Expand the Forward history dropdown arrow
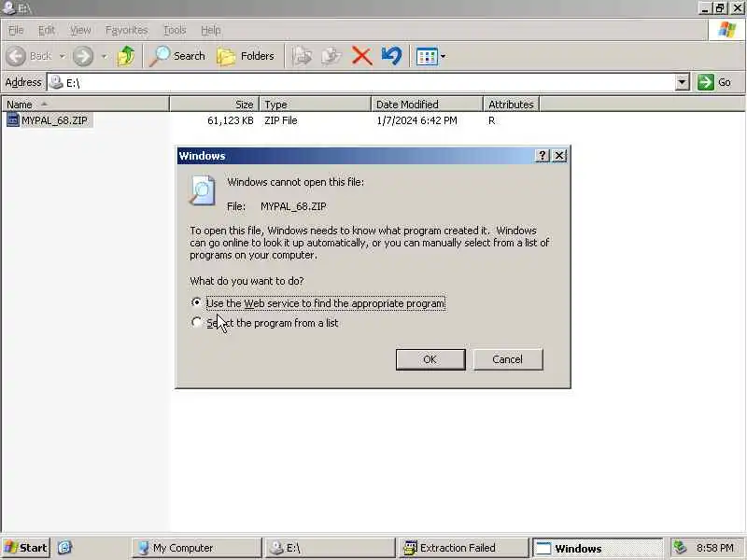Image resolution: width=747 pixels, height=560 pixels. click(104, 56)
